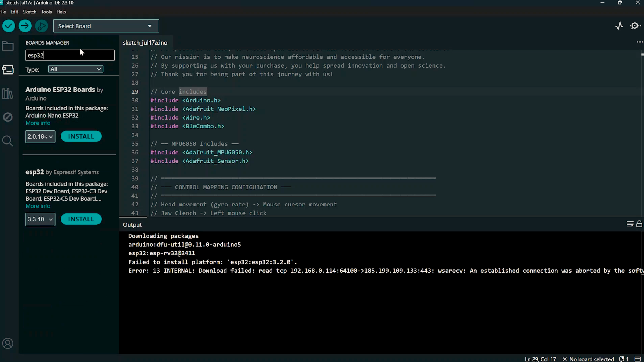The height and width of the screenshot is (362, 644).
Task: Click Arduino Nano ESP32 board text
Action: coord(52,116)
